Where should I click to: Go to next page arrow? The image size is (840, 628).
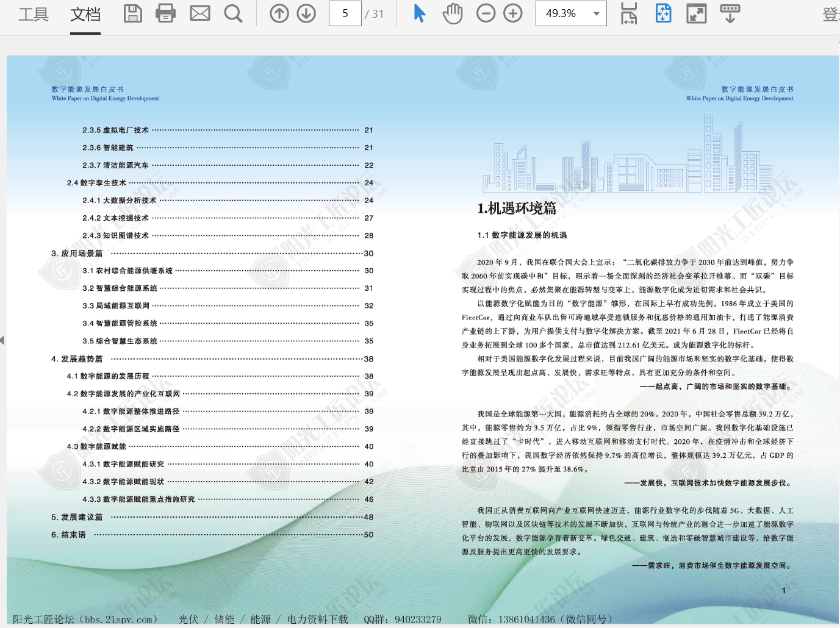[x=306, y=13]
